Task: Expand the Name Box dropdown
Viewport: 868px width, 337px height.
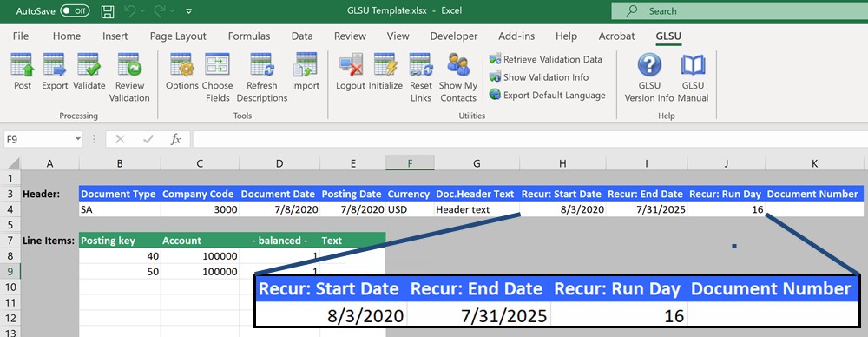Action: [78, 140]
